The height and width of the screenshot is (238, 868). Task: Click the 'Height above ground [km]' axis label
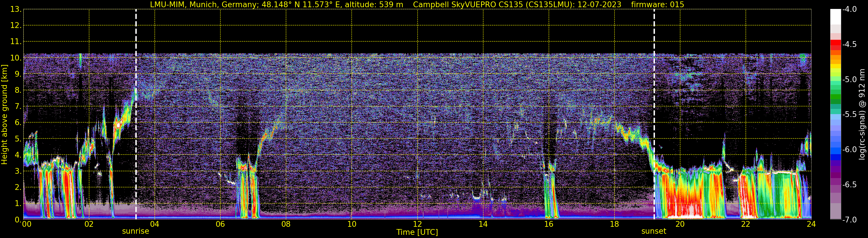point(4,115)
